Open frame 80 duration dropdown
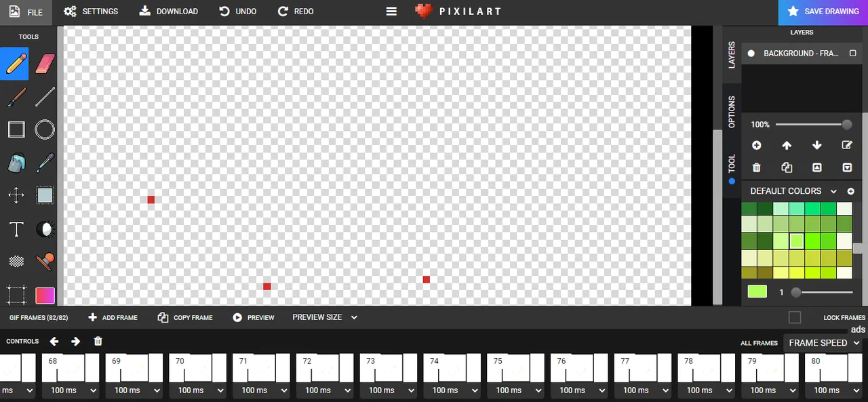The width and height of the screenshot is (868, 402). 833,390
